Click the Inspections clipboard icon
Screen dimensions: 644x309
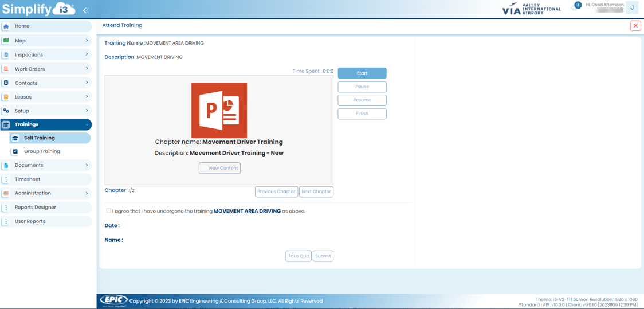[x=6, y=55]
